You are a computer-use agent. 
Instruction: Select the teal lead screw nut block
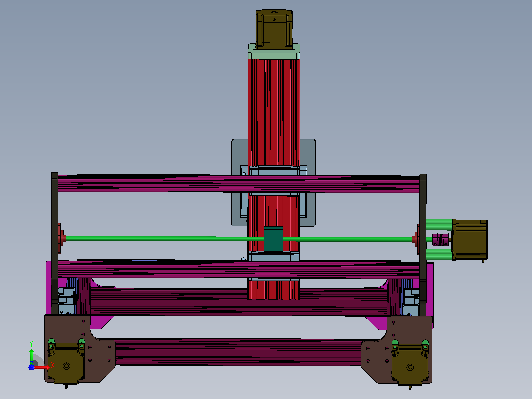point(273,239)
